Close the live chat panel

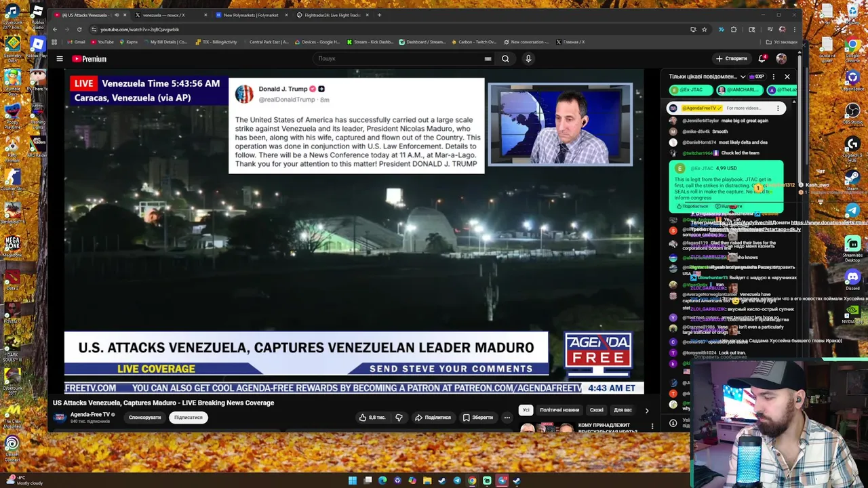click(x=787, y=77)
